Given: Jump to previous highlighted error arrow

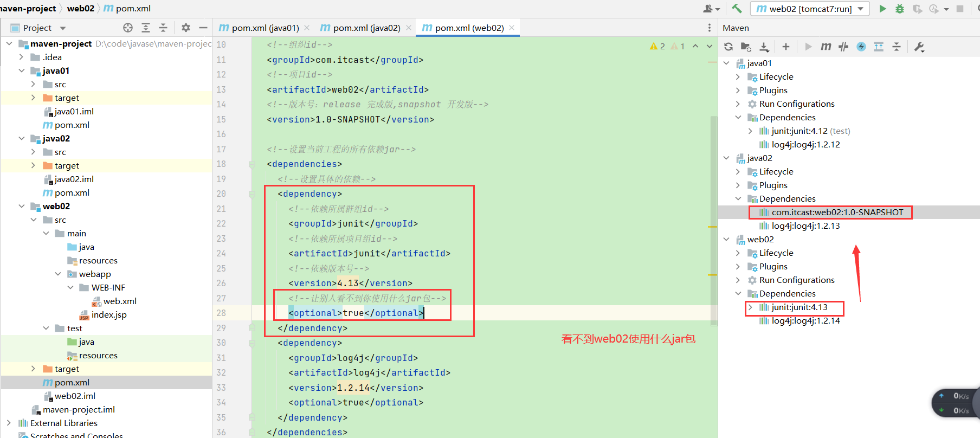Looking at the screenshot, I should [695, 47].
